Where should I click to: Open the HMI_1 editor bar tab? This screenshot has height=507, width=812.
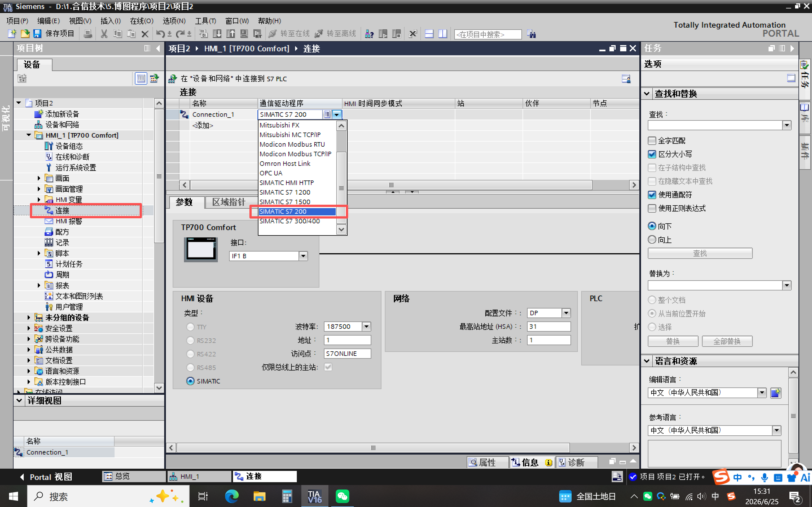(199, 476)
